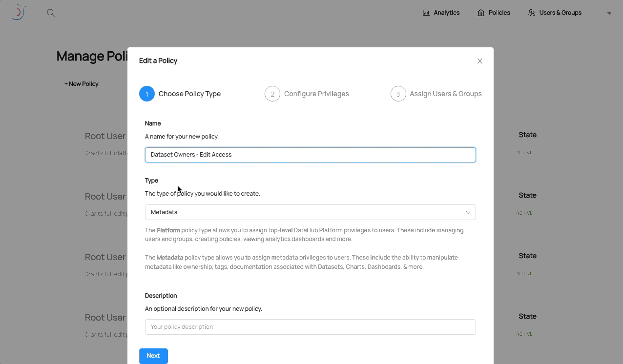Expand the top-right header caret menu
The width and height of the screenshot is (623, 364).
click(609, 13)
